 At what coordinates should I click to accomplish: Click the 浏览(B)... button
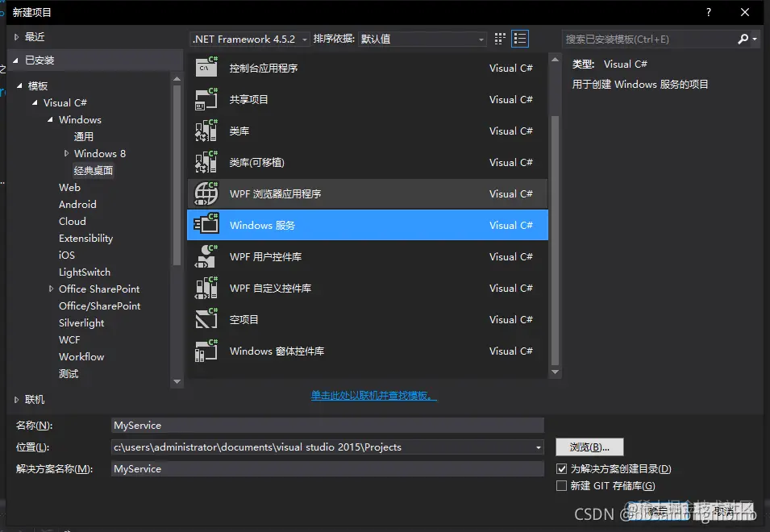589,447
